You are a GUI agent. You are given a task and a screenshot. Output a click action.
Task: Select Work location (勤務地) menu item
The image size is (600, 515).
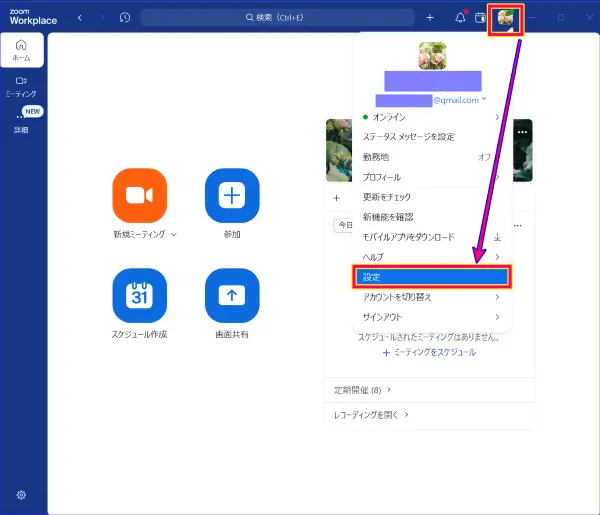point(432,157)
